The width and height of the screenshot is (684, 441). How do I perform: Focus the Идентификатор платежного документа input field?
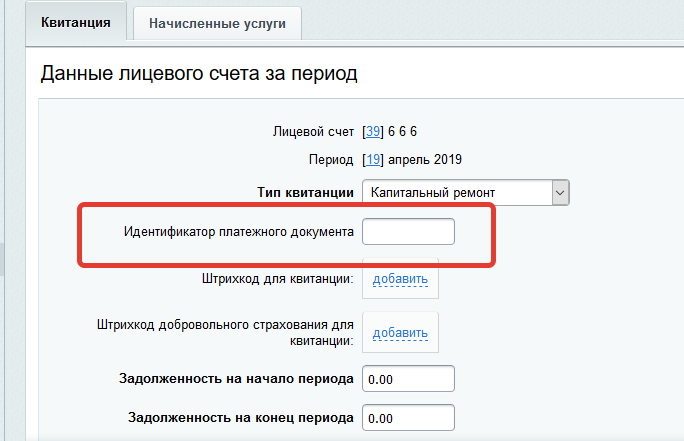point(408,231)
